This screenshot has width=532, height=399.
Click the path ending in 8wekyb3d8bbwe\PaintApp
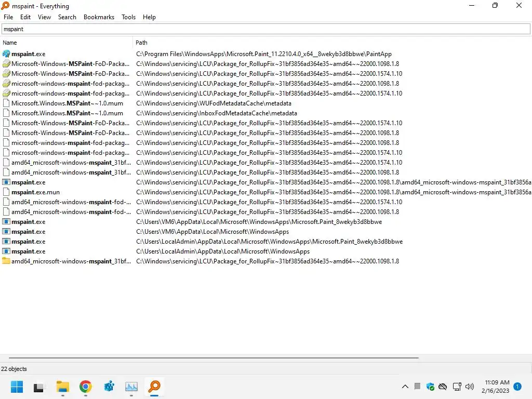(263, 54)
